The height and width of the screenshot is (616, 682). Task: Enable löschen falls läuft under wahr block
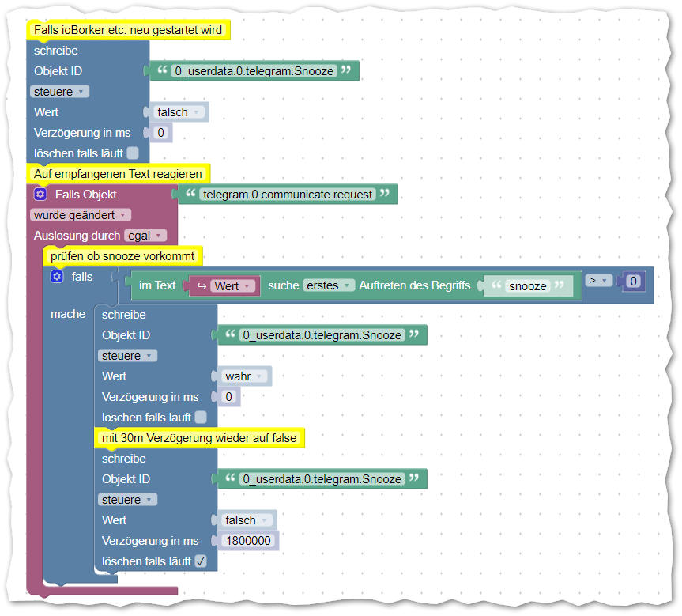[x=201, y=417]
